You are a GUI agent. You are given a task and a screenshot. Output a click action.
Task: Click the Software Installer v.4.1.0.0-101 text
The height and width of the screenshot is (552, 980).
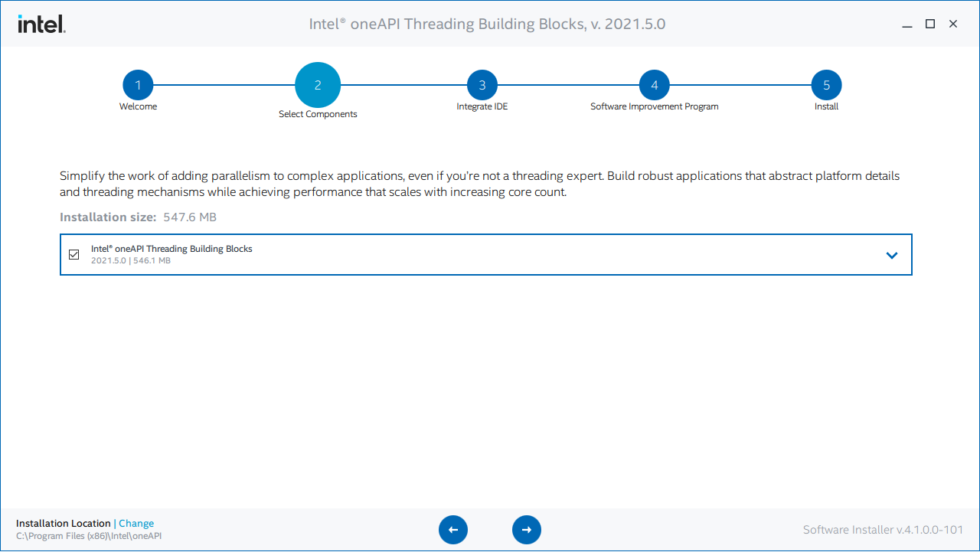pyautogui.click(x=883, y=530)
